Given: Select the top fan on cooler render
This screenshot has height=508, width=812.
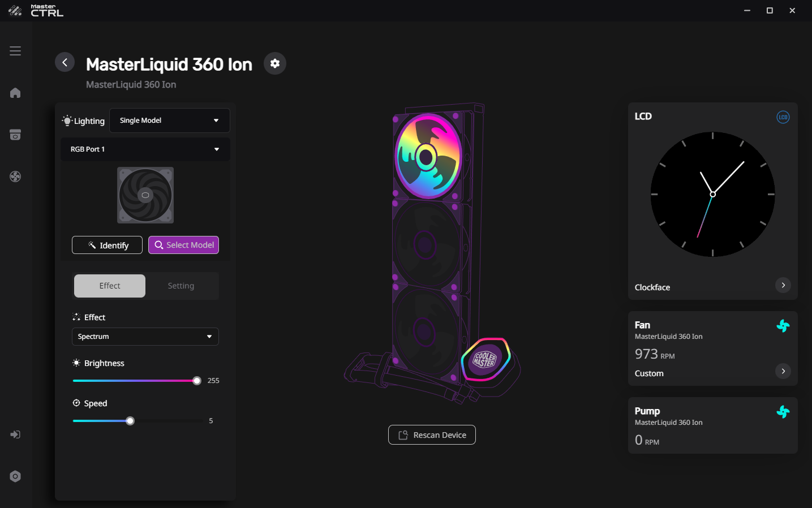Looking at the screenshot, I should [428, 156].
